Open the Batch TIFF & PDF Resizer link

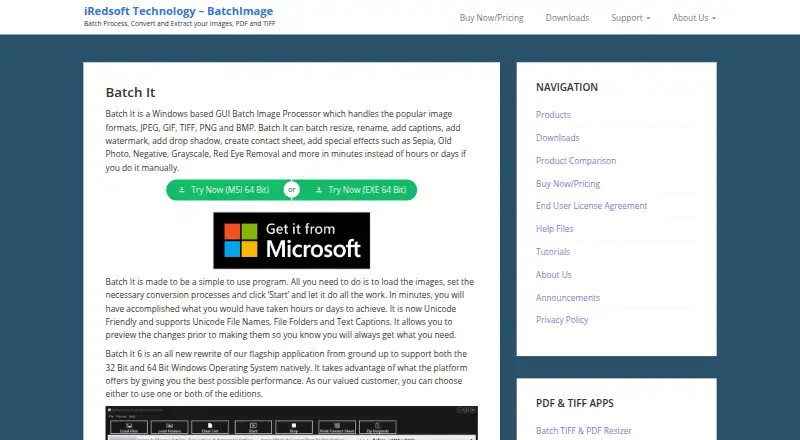584,431
